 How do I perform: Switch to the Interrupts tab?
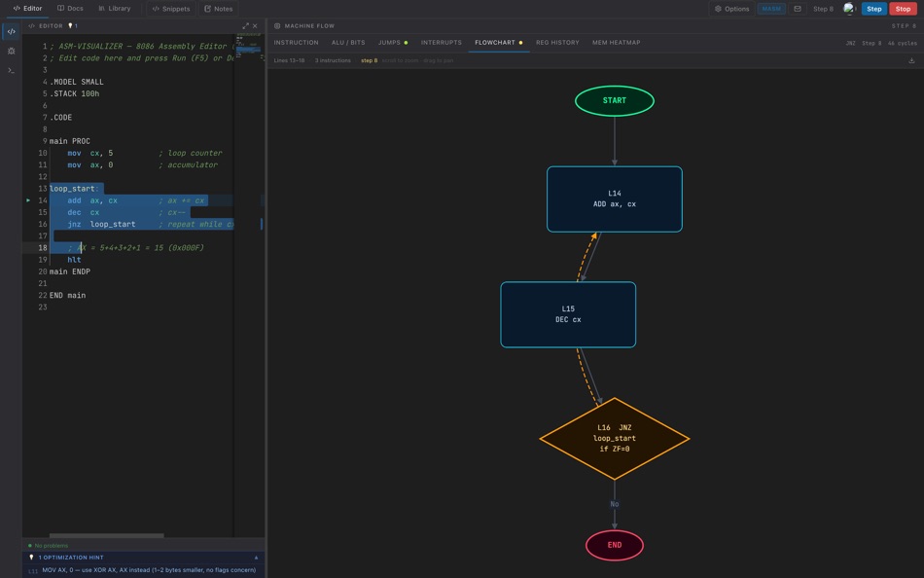tap(442, 43)
